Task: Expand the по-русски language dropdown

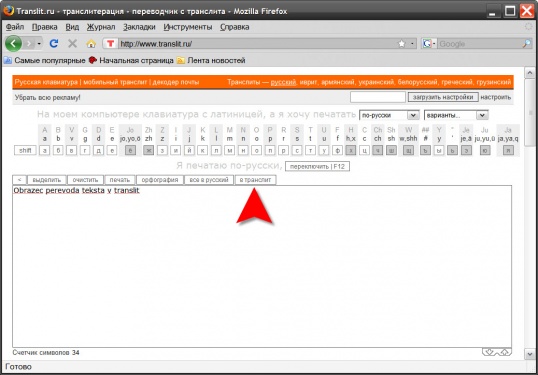Action: 389,115
